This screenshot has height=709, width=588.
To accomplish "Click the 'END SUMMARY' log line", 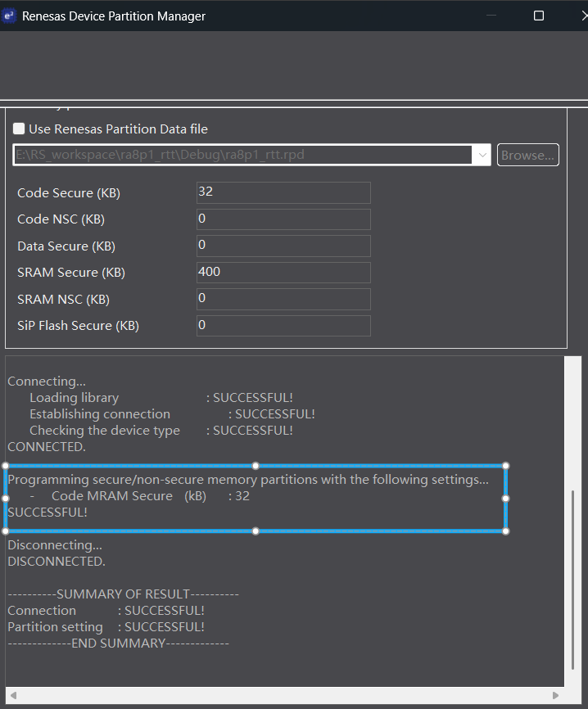I will 119,644.
